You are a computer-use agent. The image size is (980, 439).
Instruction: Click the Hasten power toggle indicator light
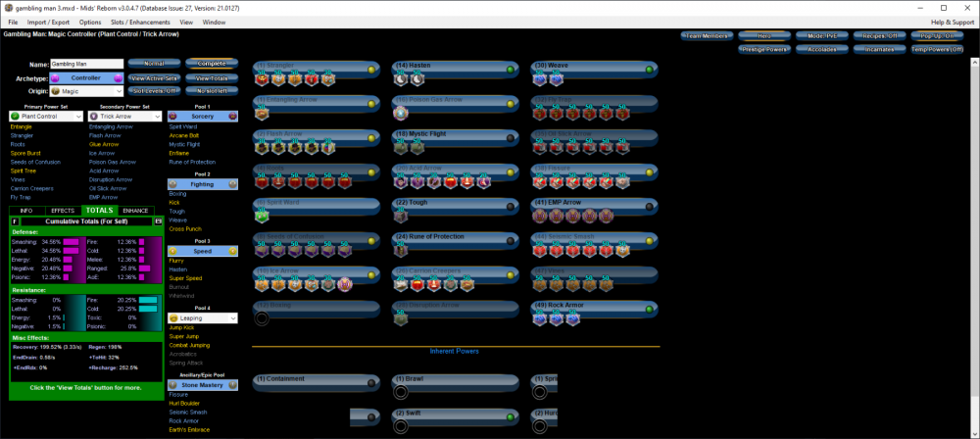[x=511, y=70]
